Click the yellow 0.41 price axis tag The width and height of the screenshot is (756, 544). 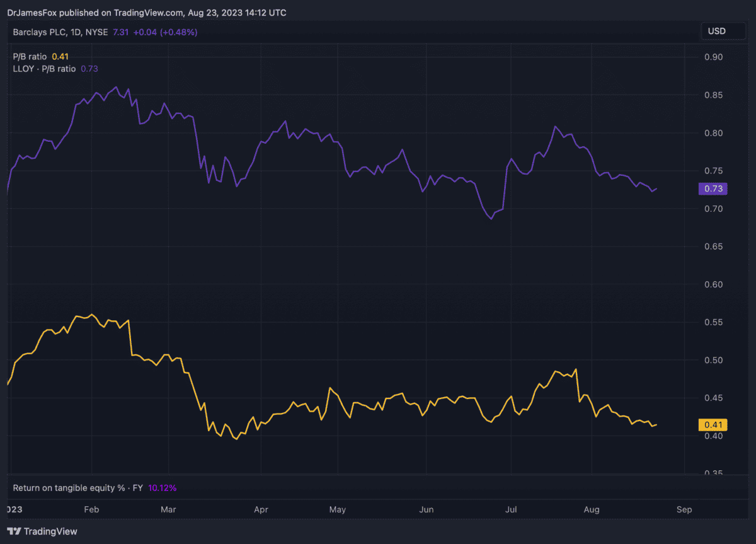(x=713, y=424)
